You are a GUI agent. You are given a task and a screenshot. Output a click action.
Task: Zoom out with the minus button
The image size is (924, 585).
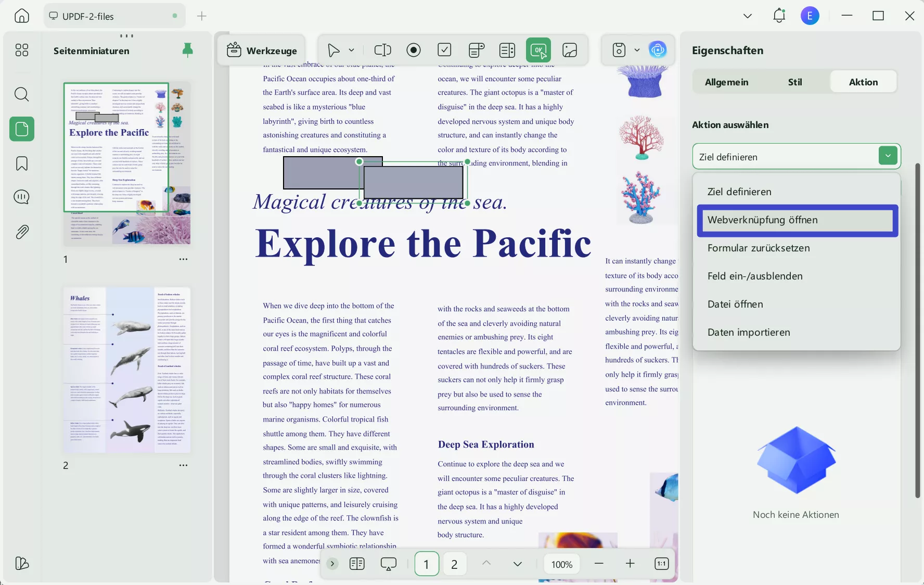[599, 564]
